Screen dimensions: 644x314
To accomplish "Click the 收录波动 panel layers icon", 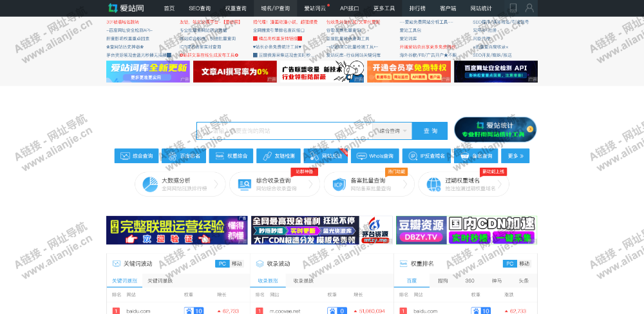I will [259, 264].
